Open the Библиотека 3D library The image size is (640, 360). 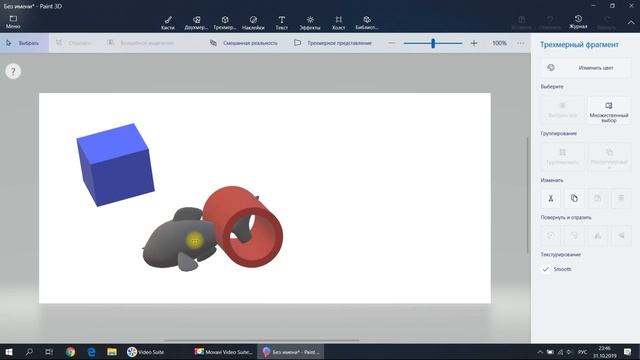[367, 23]
